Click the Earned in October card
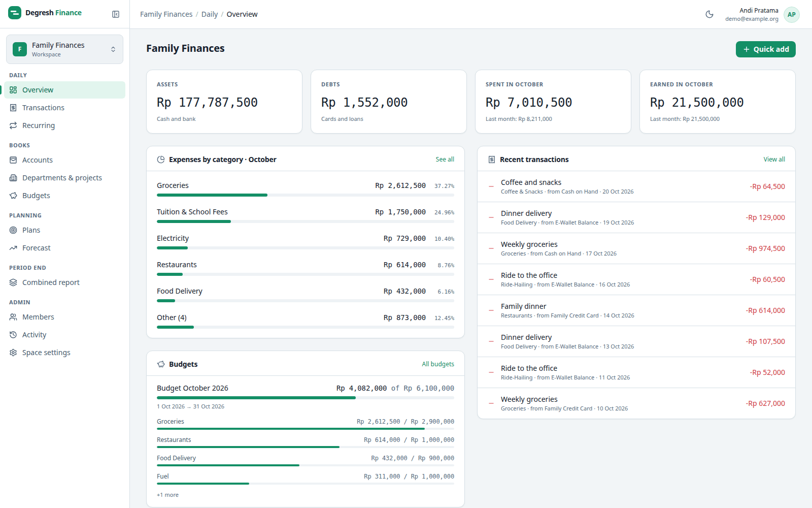 pos(718,102)
